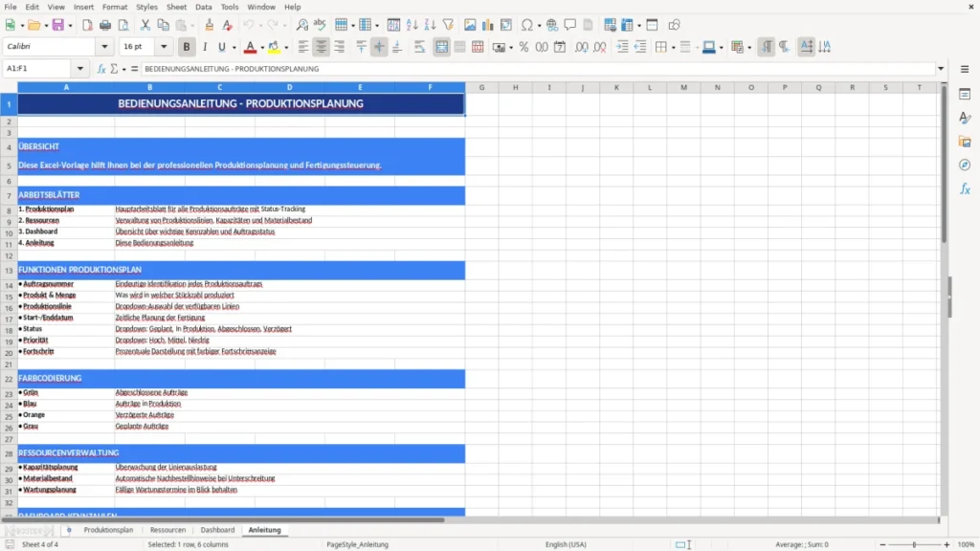Switch to the Ressourcen sheet tab
Viewport: 980px width, 551px height.
168,530
